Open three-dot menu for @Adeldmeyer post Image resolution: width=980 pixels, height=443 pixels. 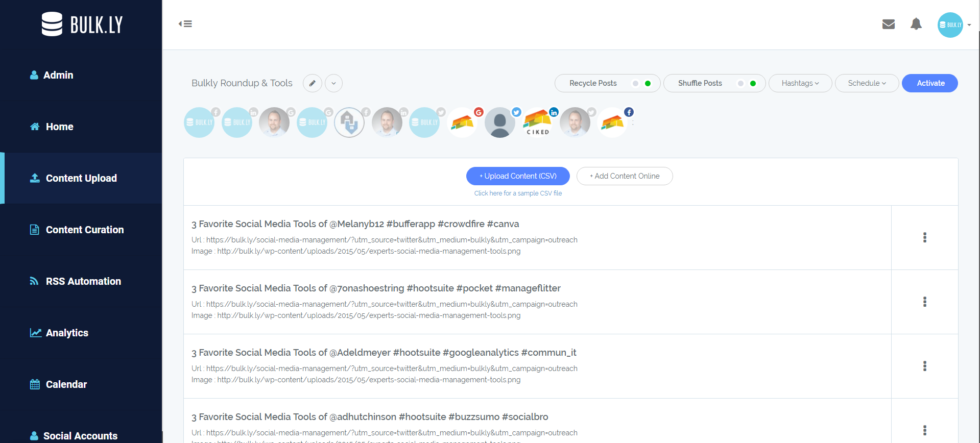click(x=924, y=366)
